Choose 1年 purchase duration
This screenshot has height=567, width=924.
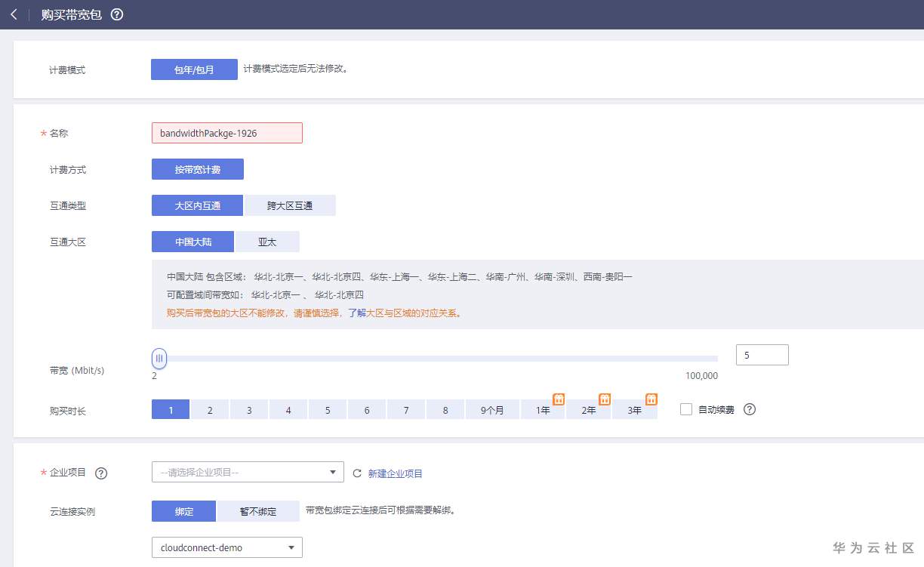coord(543,409)
